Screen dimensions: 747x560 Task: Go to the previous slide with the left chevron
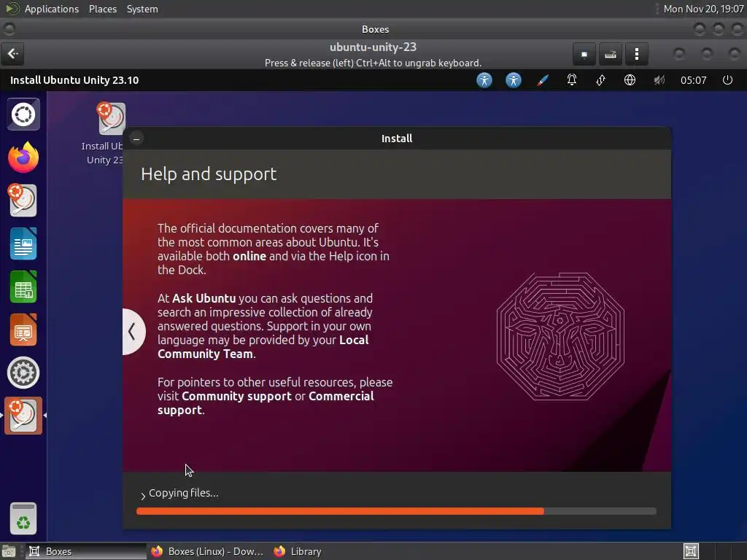click(x=133, y=332)
